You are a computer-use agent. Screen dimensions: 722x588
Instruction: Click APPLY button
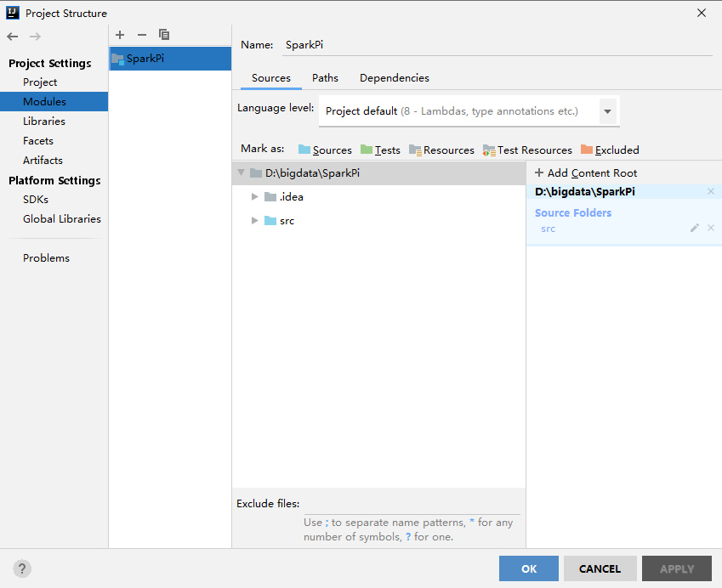tap(677, 568)
